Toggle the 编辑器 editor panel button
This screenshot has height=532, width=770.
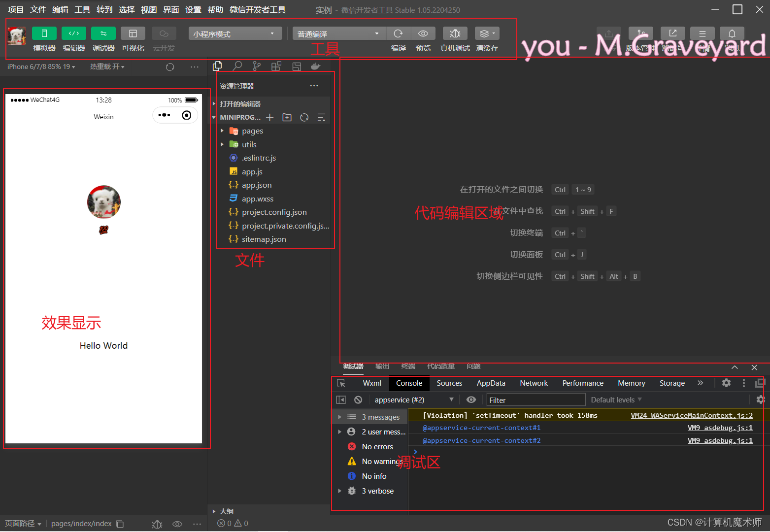pos(74,33)
